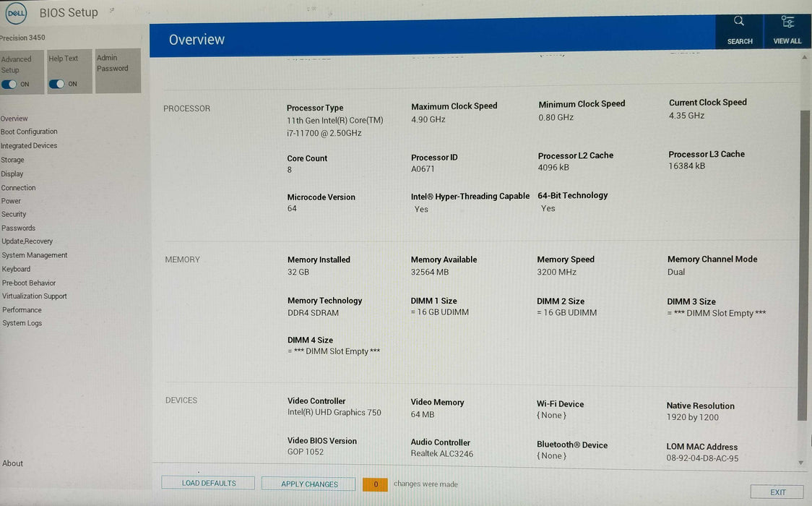This screenshot has height=506, width=812.
Task: Click the Exit button
Action: tap(777, 492)
